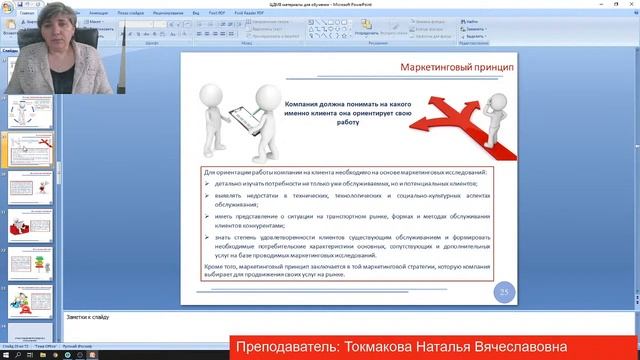The image size is (640, 360).
Task: Click the two figures with clipboard illustration
Action: (x=240, y=124)
